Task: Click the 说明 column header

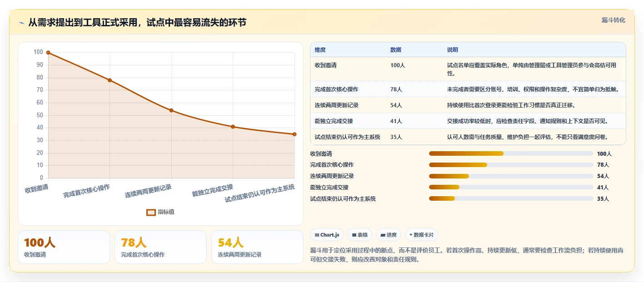Action: pyautogui.click(x=453, y=50)
